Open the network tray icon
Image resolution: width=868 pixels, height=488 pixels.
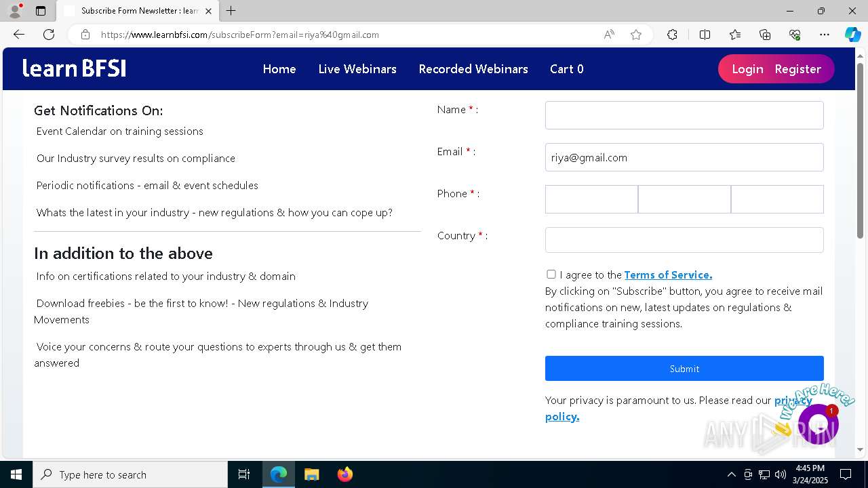click(x=764, y=474)
